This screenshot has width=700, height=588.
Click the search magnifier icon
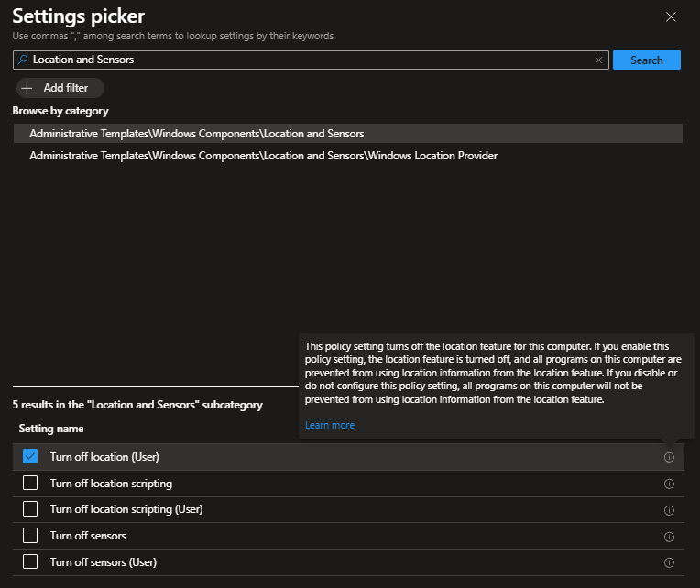pos(22,60)
